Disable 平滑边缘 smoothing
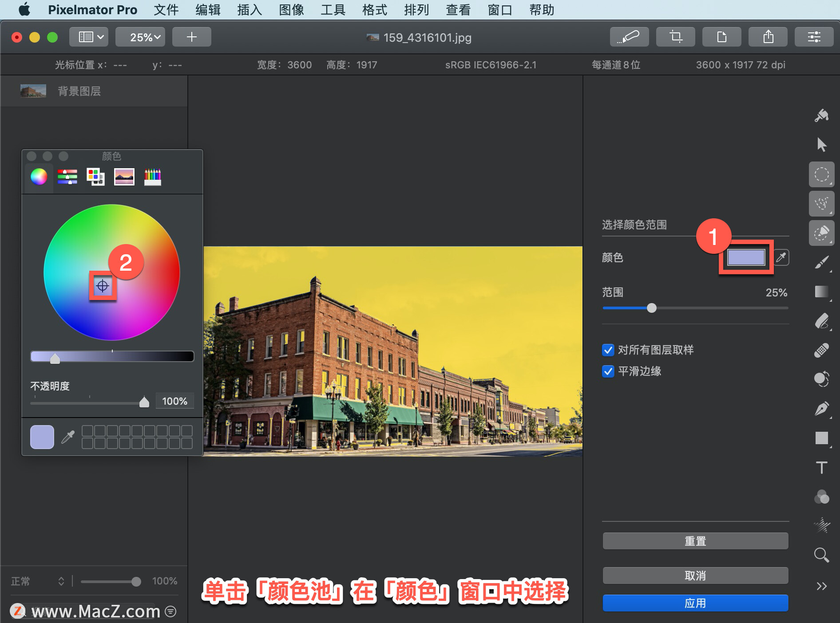The width and height of the screenshot is (840, 623). 608,372
